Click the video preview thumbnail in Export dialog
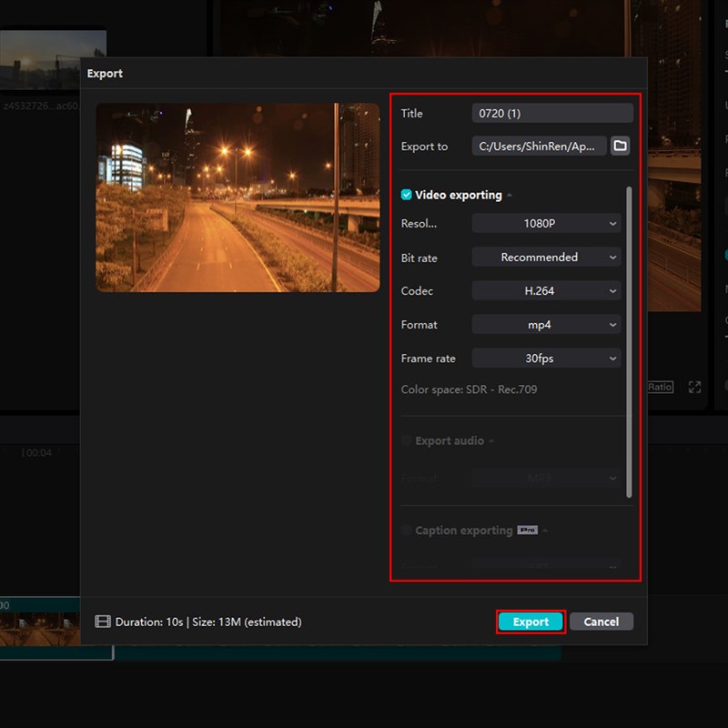Viewport: 728px width, 728px height. 238,197
